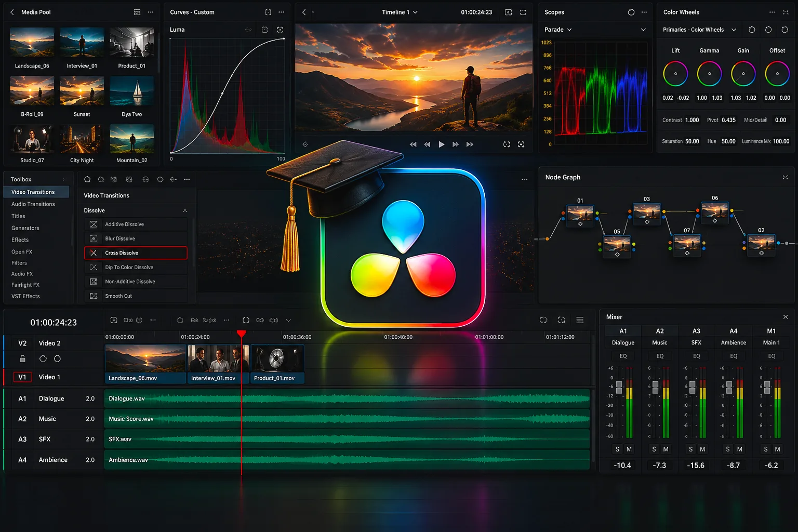The width and height of the screenshot is (798, 532).
Task: Click the fast-forward button right of Play
Action: point(456,144)
